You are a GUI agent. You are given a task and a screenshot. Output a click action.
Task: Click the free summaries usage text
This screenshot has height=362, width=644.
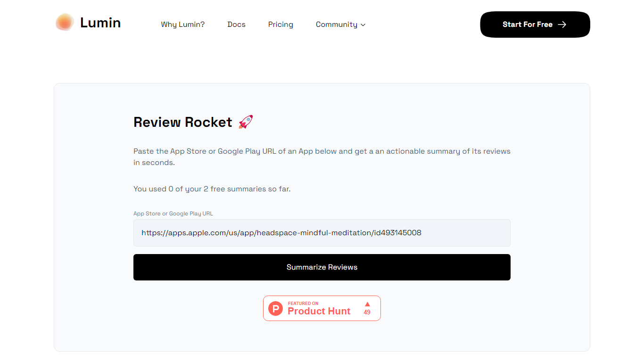tap(212, 189)
